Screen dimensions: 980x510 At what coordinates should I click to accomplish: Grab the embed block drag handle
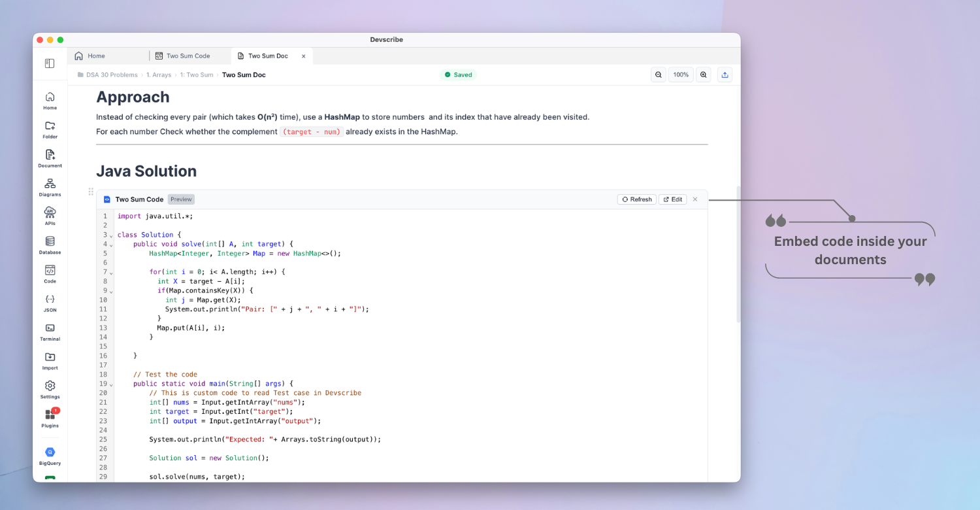(x=91, y=192)
